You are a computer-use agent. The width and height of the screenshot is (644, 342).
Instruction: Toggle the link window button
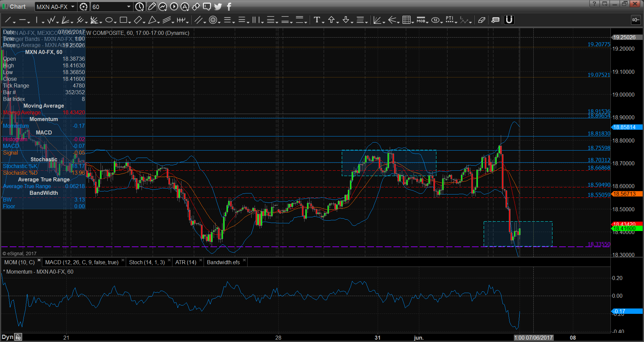point(636,20)
